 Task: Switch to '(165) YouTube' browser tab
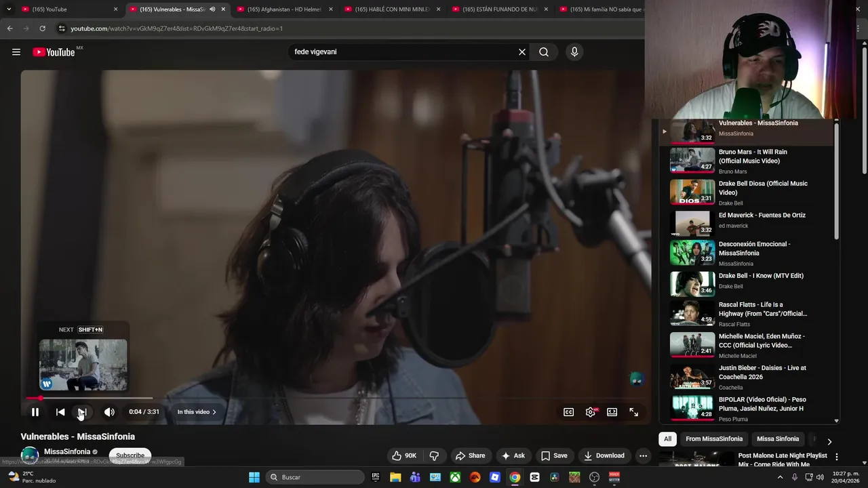click(x=68, y=9)
